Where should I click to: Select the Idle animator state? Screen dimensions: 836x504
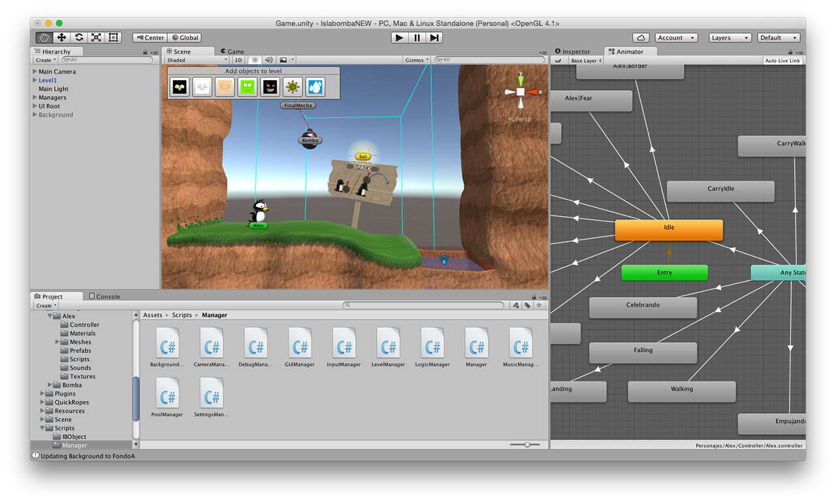click(x=669, y=230)
